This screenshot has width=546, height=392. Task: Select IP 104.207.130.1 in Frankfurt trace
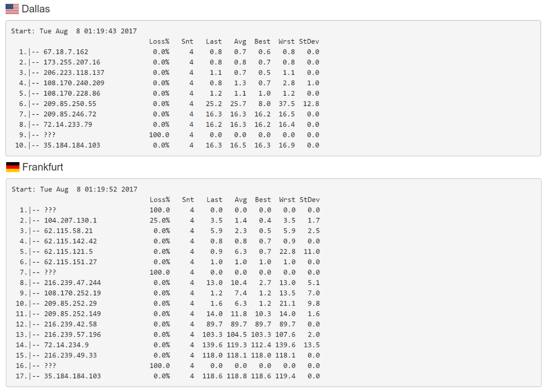click(71, 221)
